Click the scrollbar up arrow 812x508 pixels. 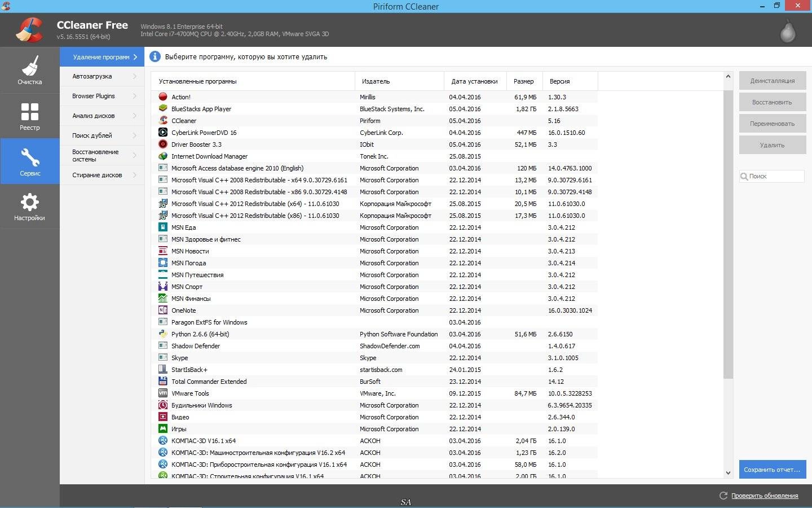[x=728, y=76]
